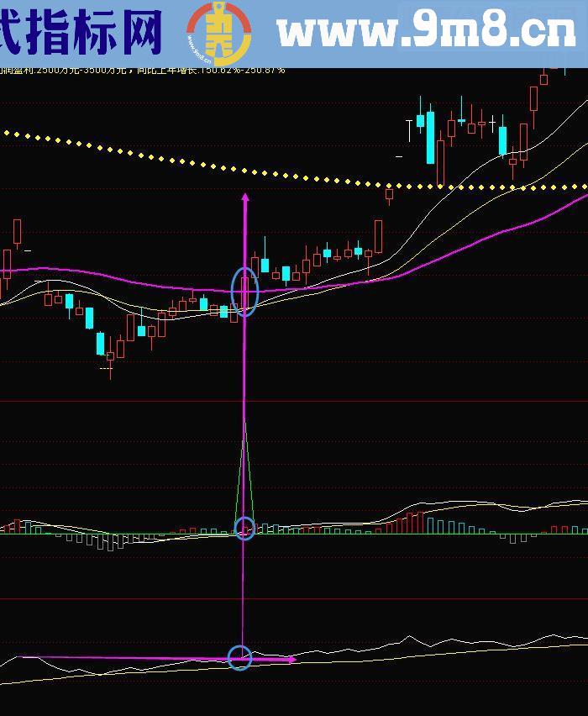Select the blue circle on the MACD panel
The image size is (588, 716).
(x=244, y=529)
